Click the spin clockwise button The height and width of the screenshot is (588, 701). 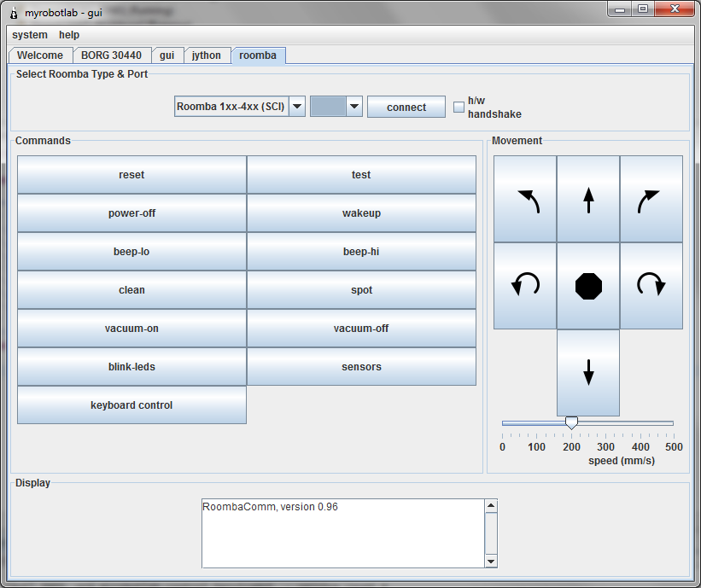tap(651, 286)
